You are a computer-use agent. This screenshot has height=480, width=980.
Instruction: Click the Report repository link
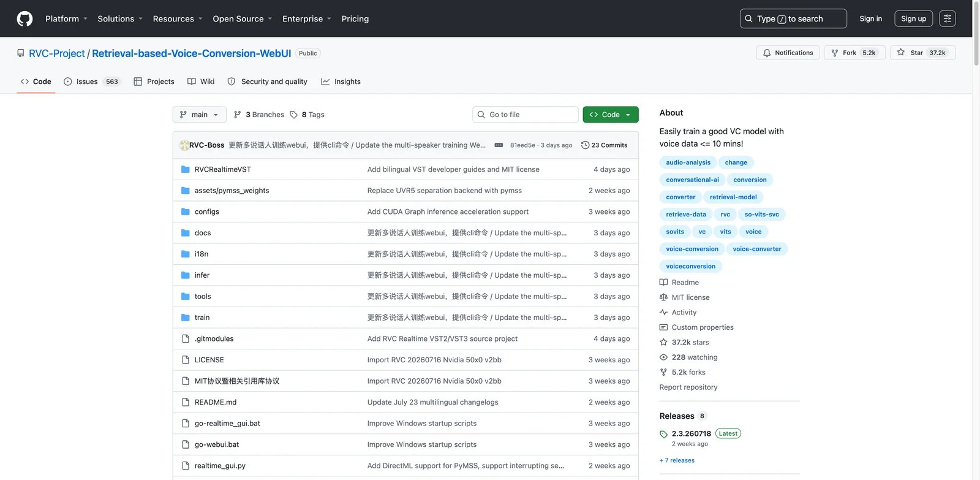(x=688, y=387)
